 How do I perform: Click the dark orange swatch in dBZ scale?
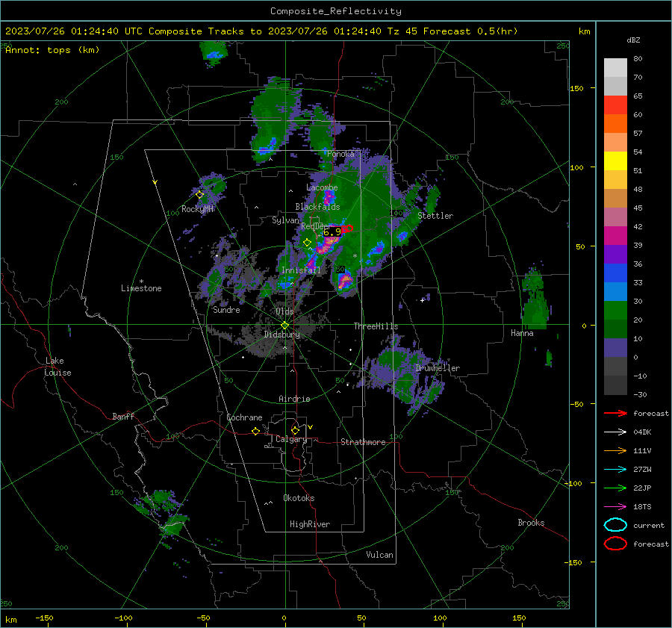pos(615,123)
